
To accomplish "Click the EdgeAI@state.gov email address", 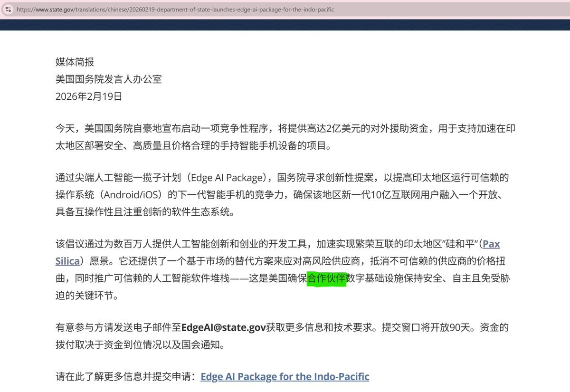I will tap(224, 327).
